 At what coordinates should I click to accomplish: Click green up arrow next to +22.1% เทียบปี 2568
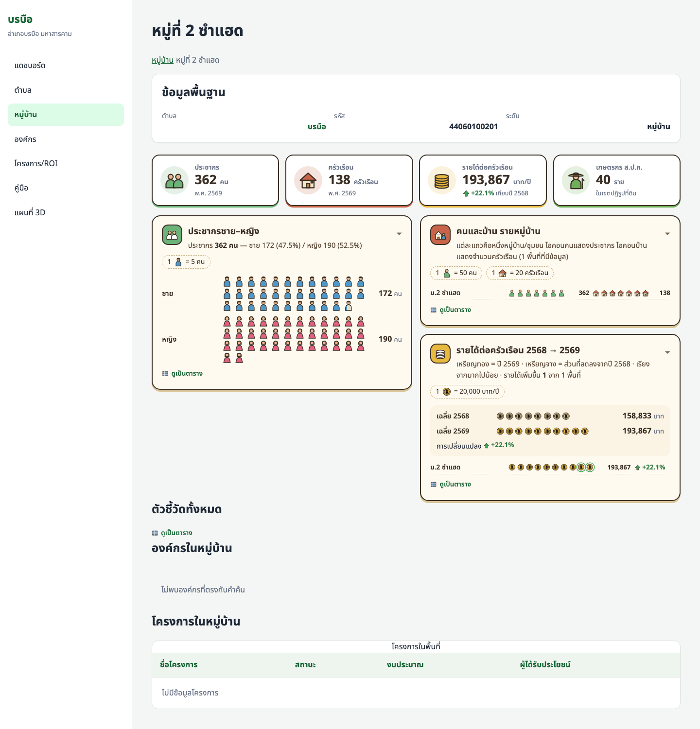pyautogui.click(x=466, y=193)
